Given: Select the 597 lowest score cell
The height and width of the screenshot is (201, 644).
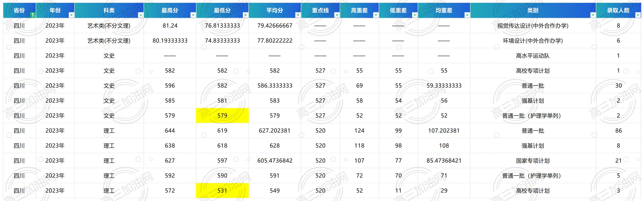Looking at the screenshot, I should coord(222,161).
